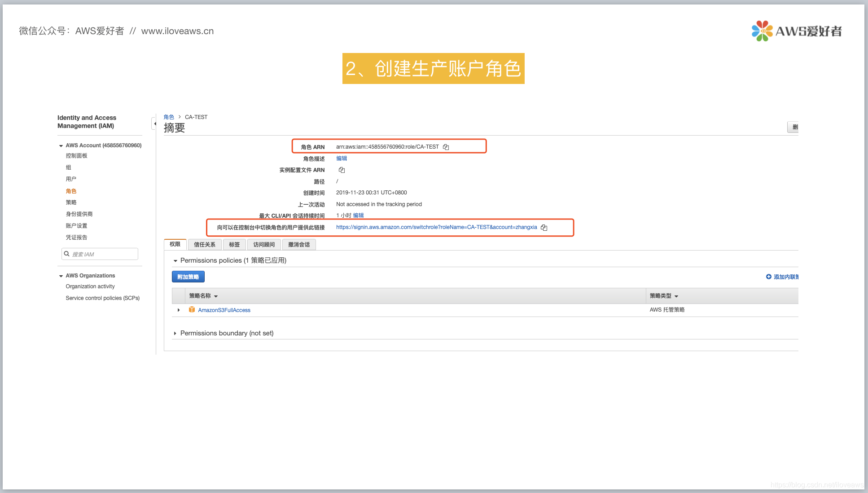The height and width of the screenshot is (493, 868).
Task: Collapse the Permissions policies section
Action: 175,260
